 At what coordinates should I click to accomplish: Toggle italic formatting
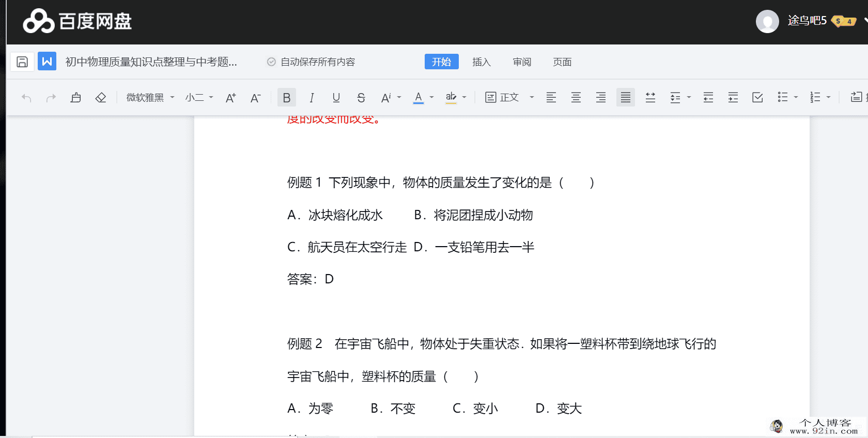(312, 97)
